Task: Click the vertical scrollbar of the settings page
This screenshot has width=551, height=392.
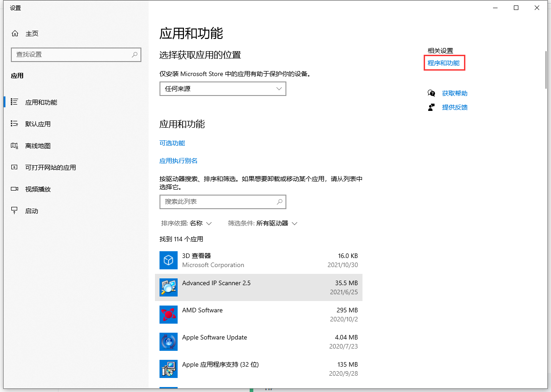Action: point(547,70)
